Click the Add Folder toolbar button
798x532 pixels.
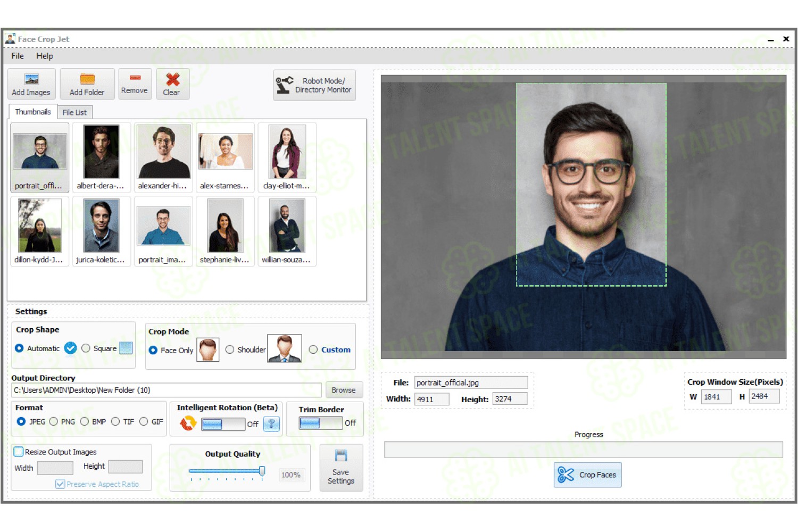(x=87, y=84)
